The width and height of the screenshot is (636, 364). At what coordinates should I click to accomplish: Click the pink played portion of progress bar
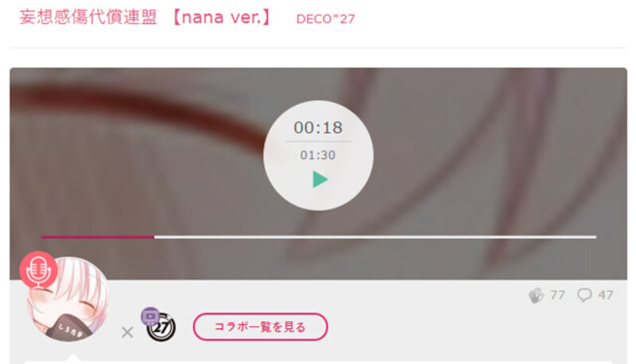click(97, 237)
